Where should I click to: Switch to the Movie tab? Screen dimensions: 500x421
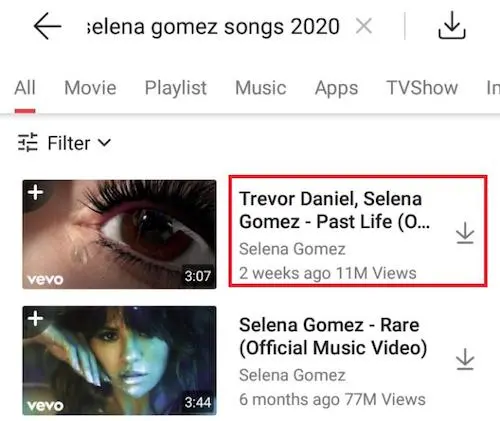(x=90, y=88)
